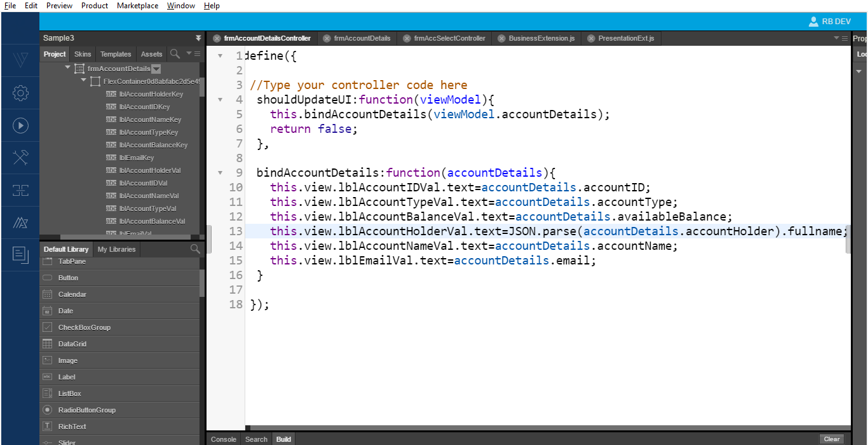
Task: Select the Calendar widget in library
Action: tap(119, 294)
